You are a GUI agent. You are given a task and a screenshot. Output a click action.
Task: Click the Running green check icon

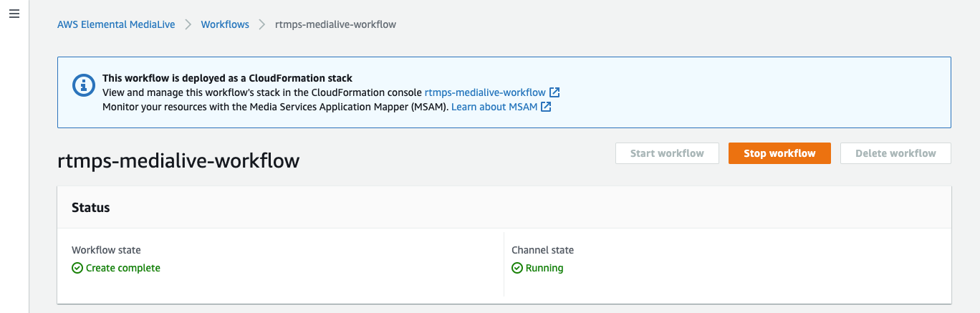point(517,268)
